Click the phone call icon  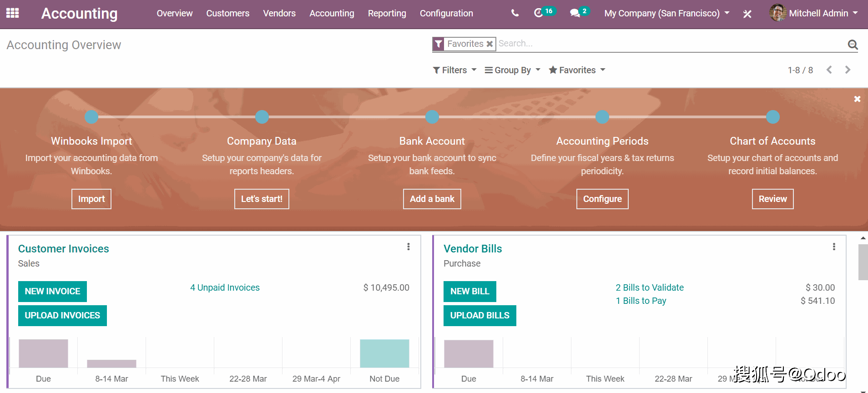[x=515, y=13]
